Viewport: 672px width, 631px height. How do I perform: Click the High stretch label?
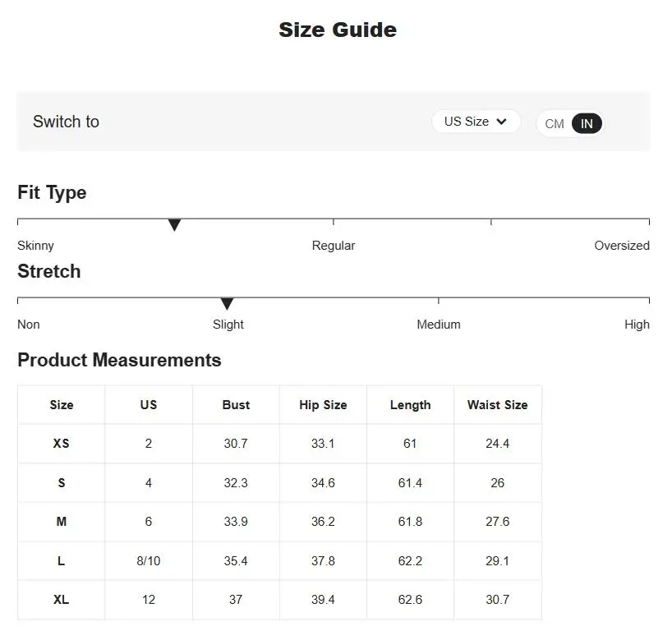click(x=637, y=325)
